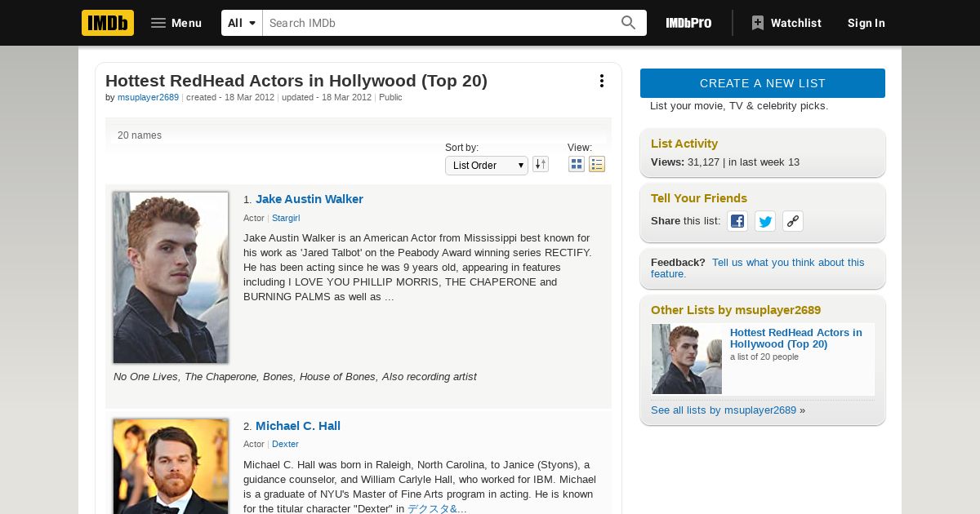Switch to grid view
The height and width of the screenshot is (514, 980).
click(x=577, y=165)
